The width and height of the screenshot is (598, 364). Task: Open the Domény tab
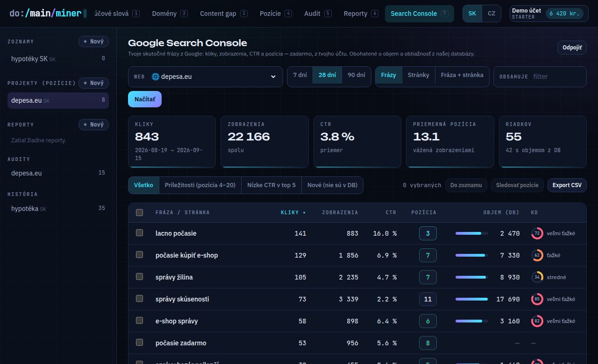point(170,14)
